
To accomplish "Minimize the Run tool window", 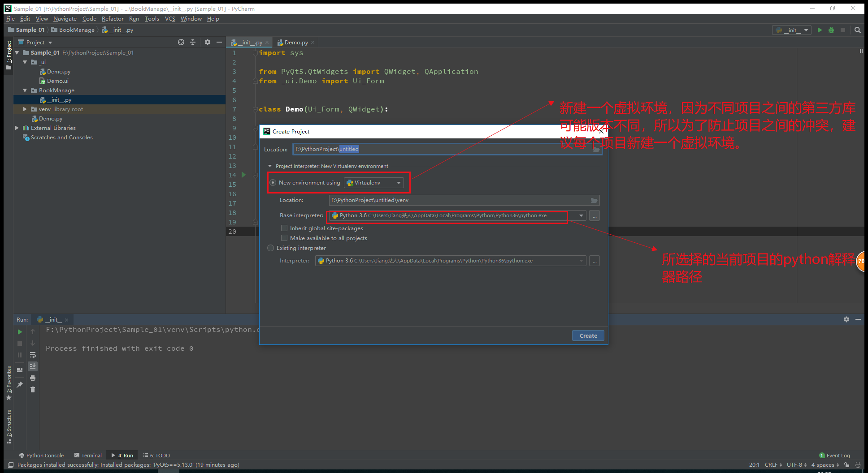I will point(858,319).
